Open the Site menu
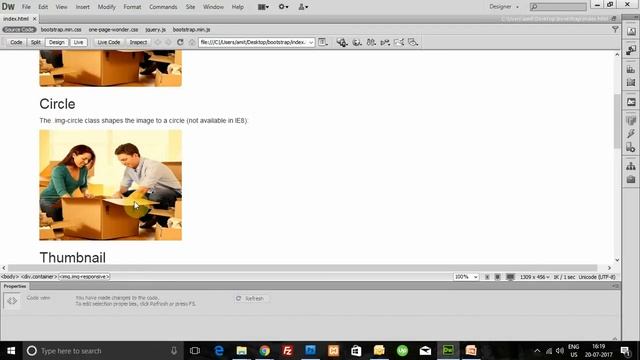Image resolution: width=640 pixels, height=360 pixels. click(190, 7)
